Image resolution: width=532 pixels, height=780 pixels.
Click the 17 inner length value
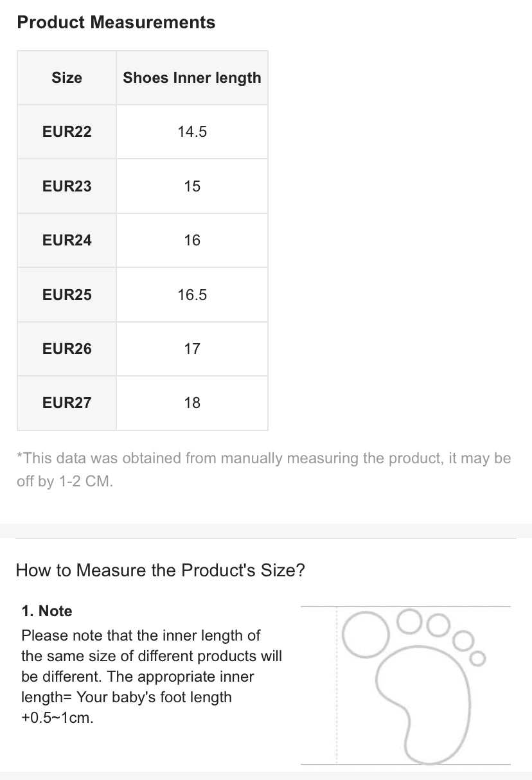click(x=192, y=349)
